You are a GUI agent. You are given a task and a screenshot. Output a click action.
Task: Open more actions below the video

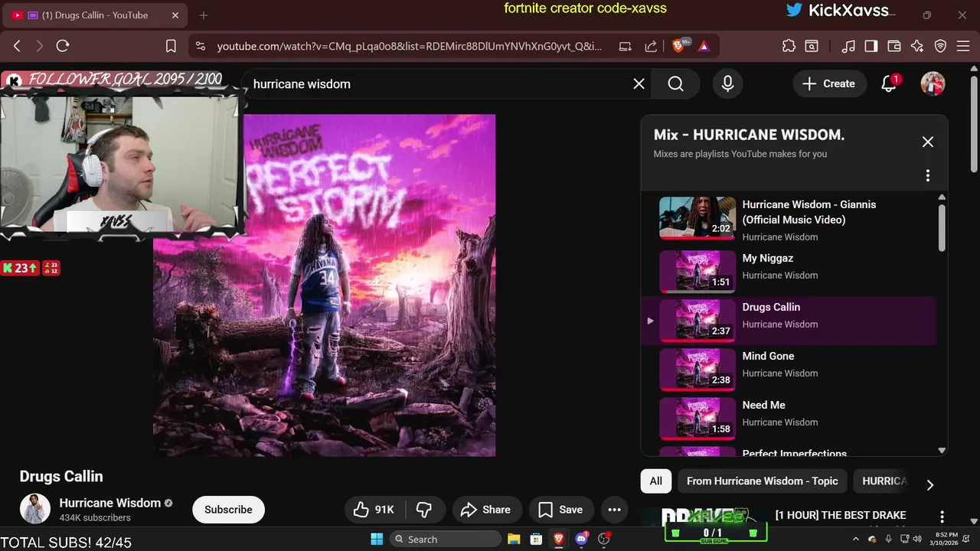pos(614,510)
